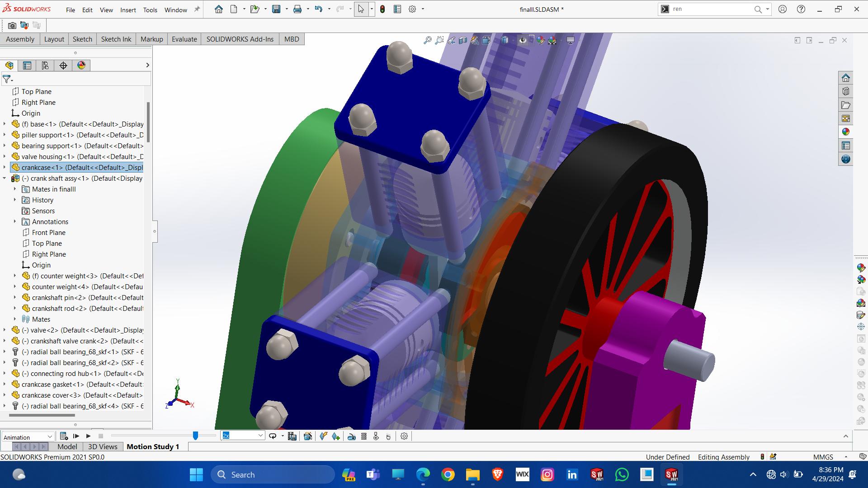Click the Windows Start button

tap(196, 474)
